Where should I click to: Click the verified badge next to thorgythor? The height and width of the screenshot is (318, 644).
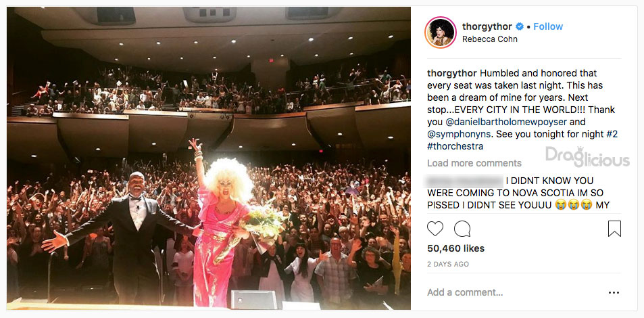tap(520, 27)
